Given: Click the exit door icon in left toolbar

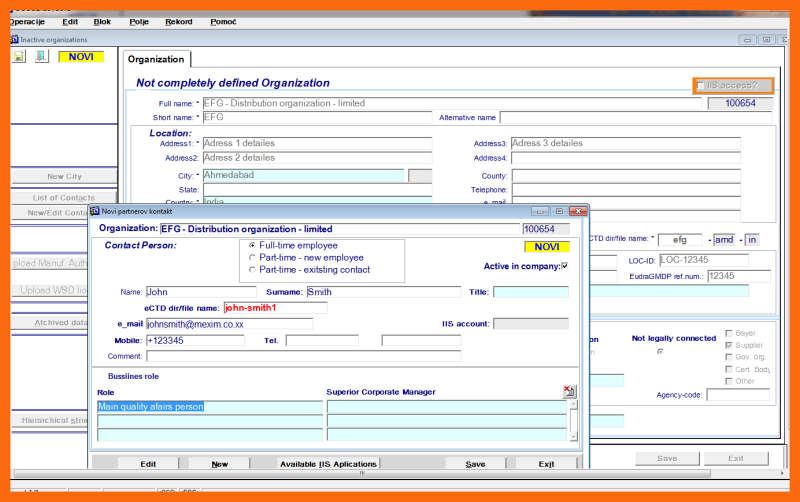Looking at the screenshot, I should 41,56.
